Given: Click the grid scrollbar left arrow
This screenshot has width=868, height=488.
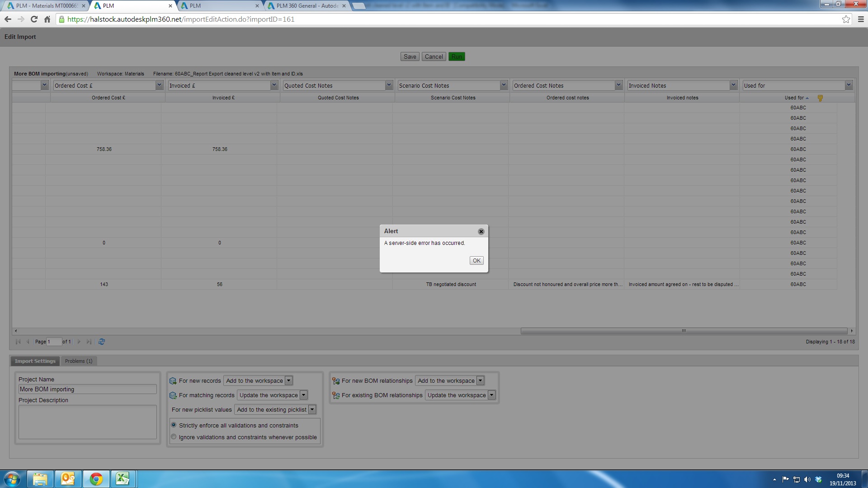Looking at the screenshot, I should (16, 331).
